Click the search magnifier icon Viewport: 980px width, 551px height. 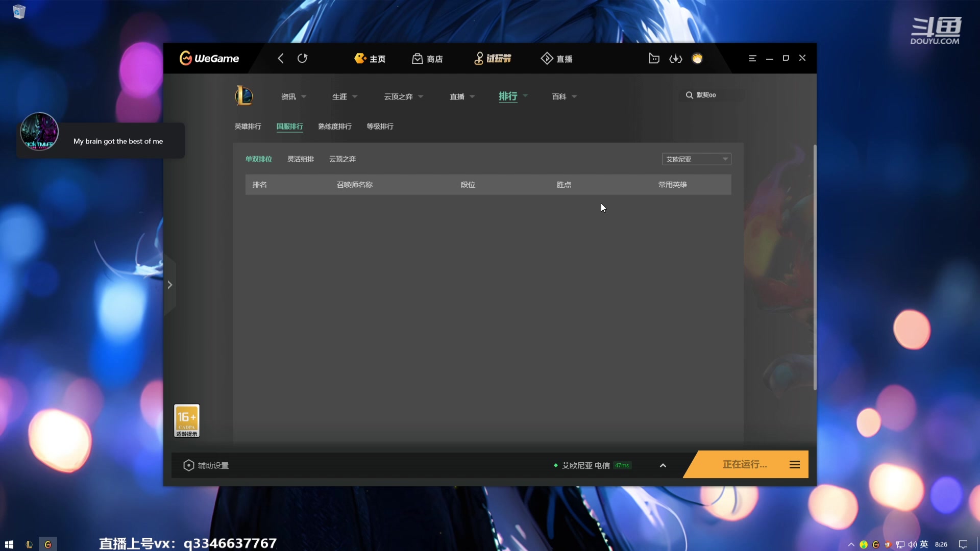coord(689,95)
